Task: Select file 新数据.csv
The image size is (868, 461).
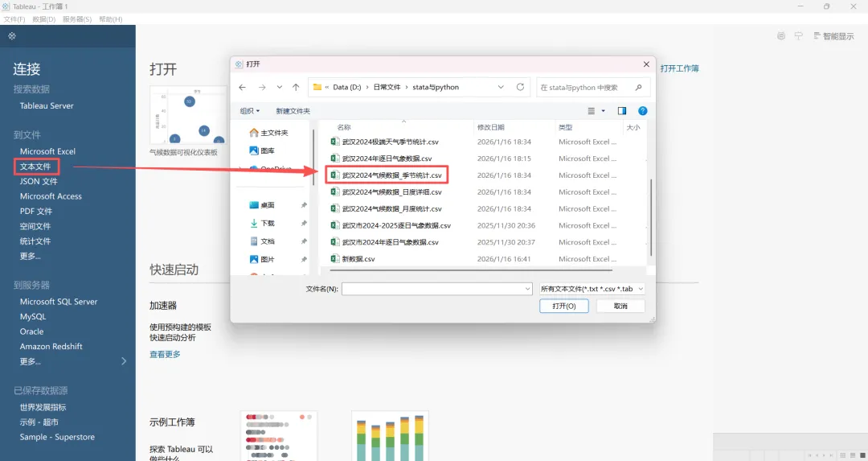Action: (x=353, y=259)
